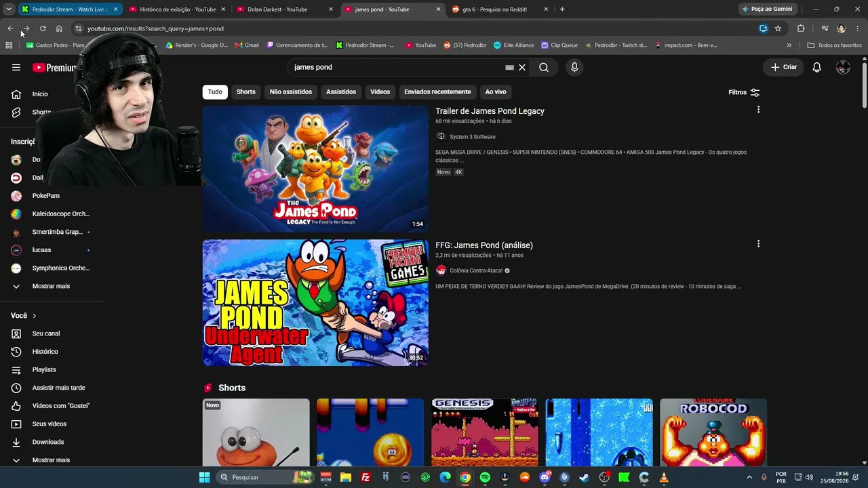This screenshot has width=868, height=488.
Task: Open Chrome extensions puzzle icon
Action: coord(801,28)
